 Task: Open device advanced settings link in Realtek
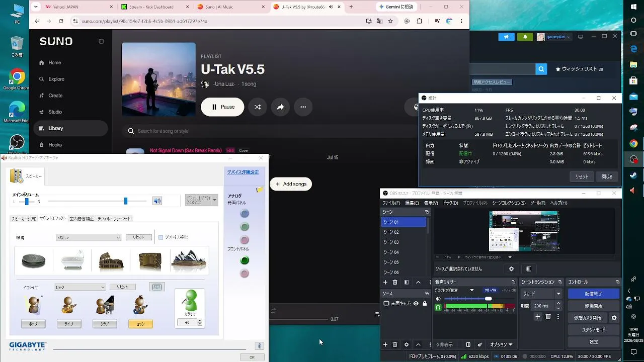pyautogui.click(x=243, y=172)
